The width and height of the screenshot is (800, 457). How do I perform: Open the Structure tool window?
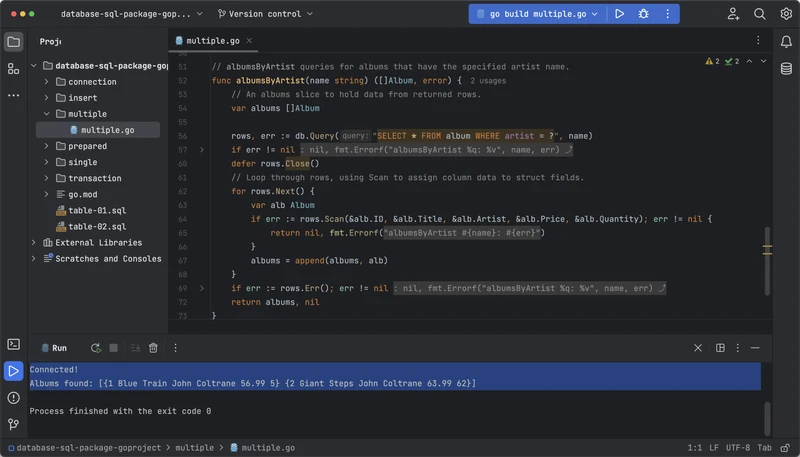click(14, 68)
